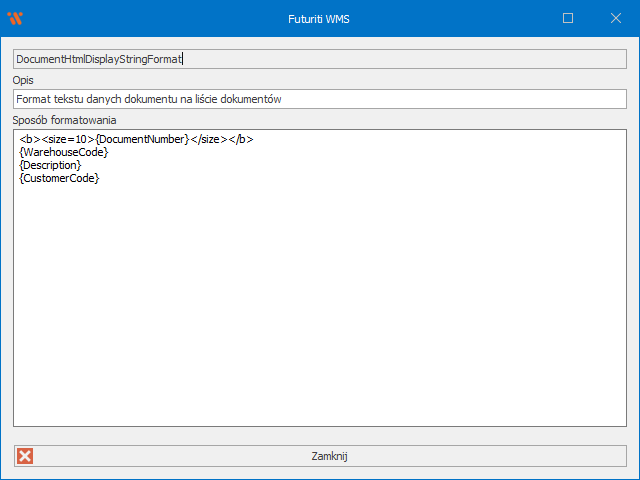The width and height of the screenshot is (640, 480).
Task: Click the Futuriti WMS title bar text
Action: (x=319, y=18)
